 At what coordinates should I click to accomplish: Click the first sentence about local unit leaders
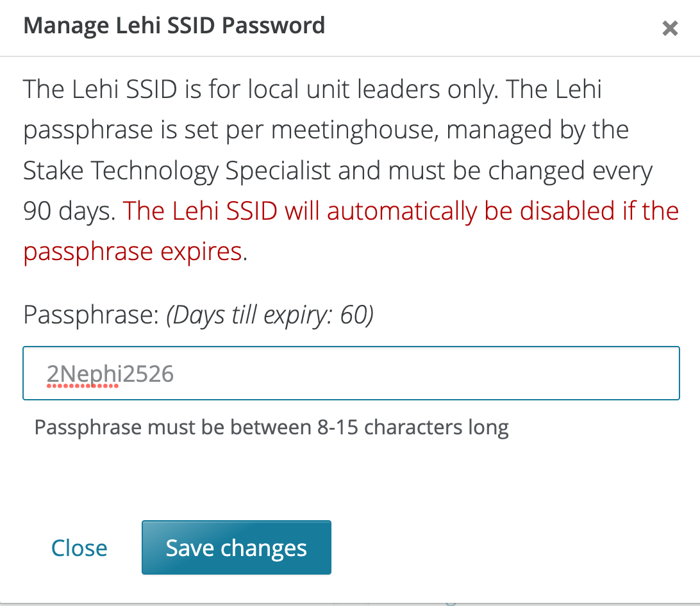pyautogui.click(x=256, y=90)
